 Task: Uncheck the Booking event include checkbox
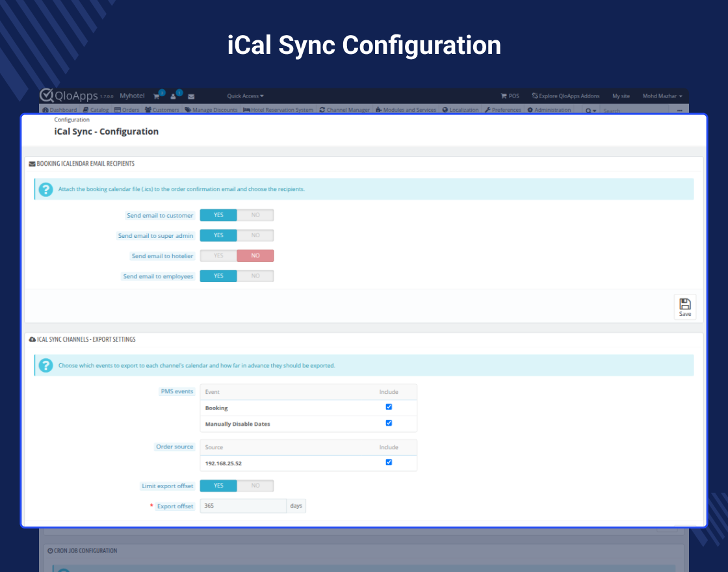389,407
